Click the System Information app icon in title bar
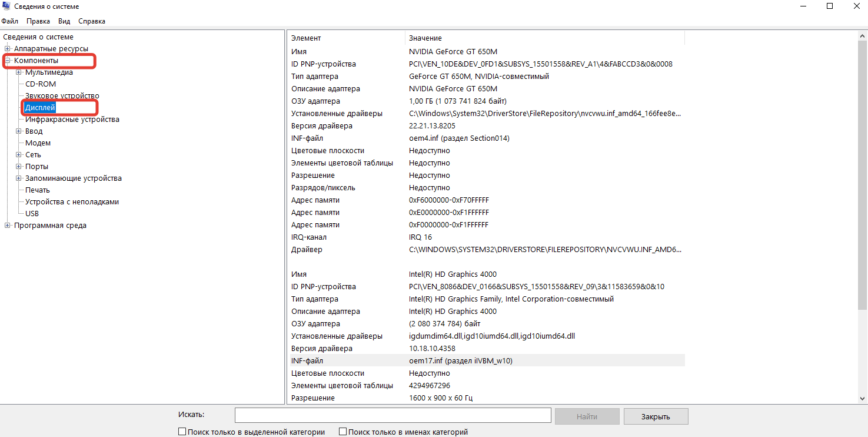 click(6, 6)
